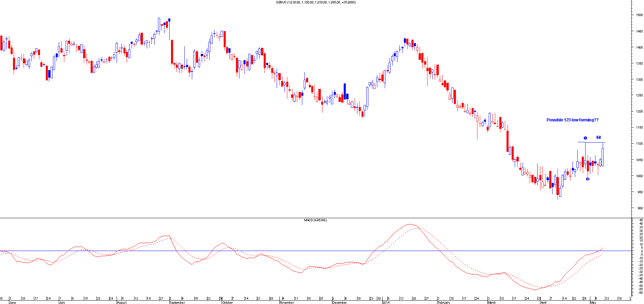This screenshot has width=644, height=304.
Task: Click the 1500 price axis label
Action: (639, 15)
